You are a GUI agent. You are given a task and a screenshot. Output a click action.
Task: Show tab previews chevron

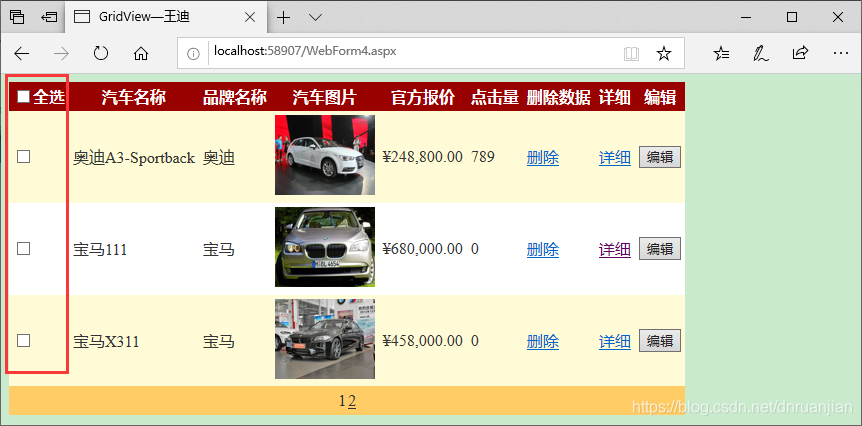pos(316,18)
